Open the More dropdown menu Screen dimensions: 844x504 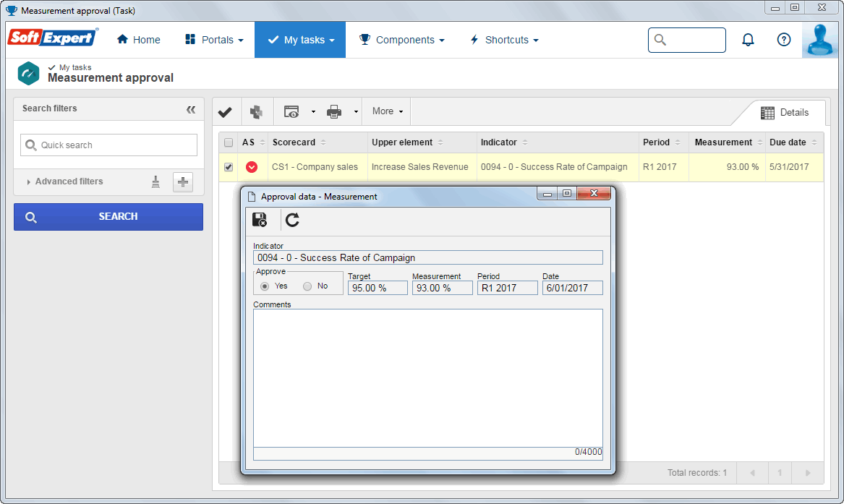tap(387, 111)
